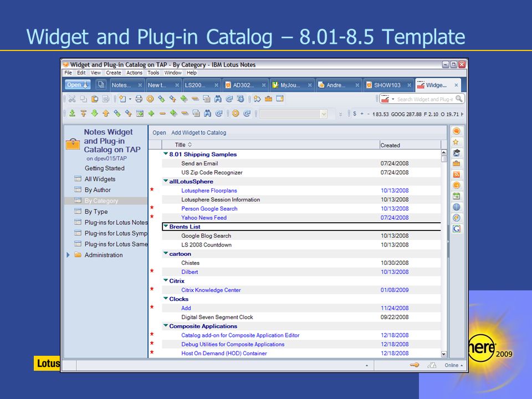Collapse the cartoon category
Screen dimensions: 532x399
click(x=166, y=253)
